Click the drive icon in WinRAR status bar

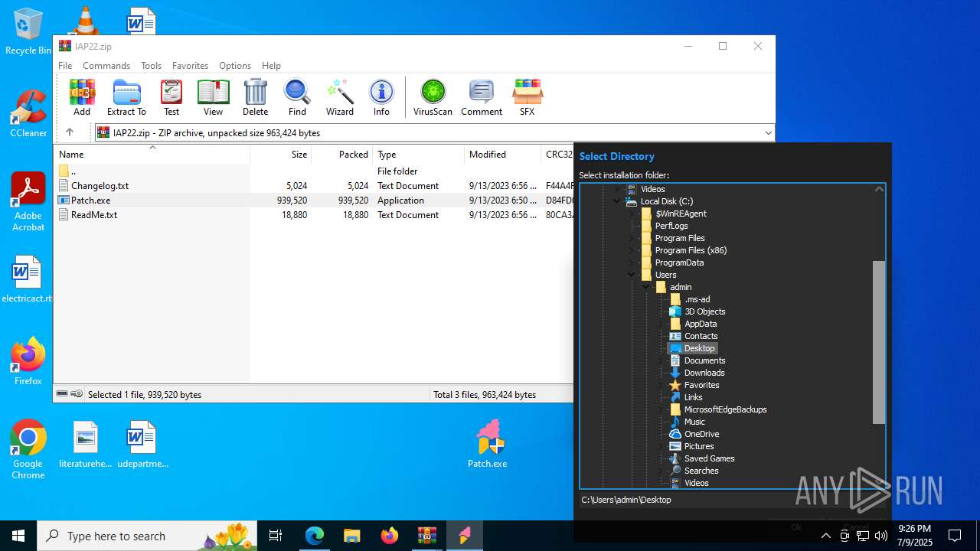(x=62, y=394)
